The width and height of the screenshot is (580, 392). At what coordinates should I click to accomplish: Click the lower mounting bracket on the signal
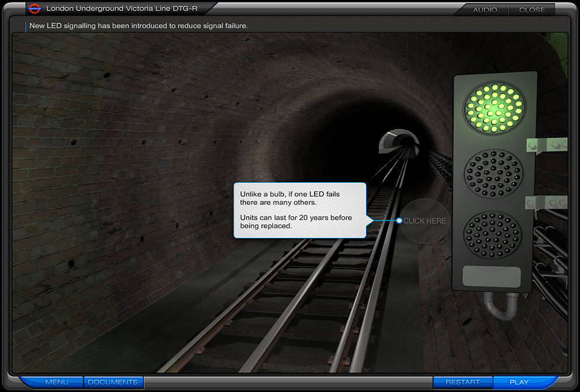click(x=547, y=203)
